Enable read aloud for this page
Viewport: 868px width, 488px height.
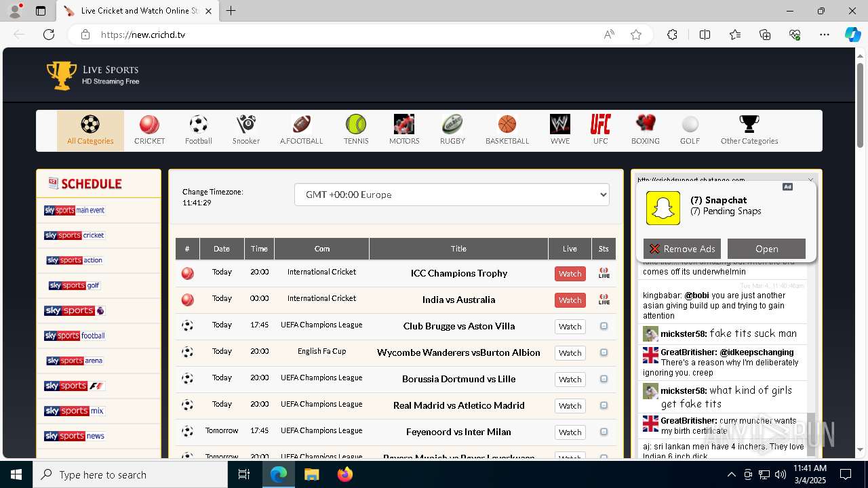(x=609, y=35)
